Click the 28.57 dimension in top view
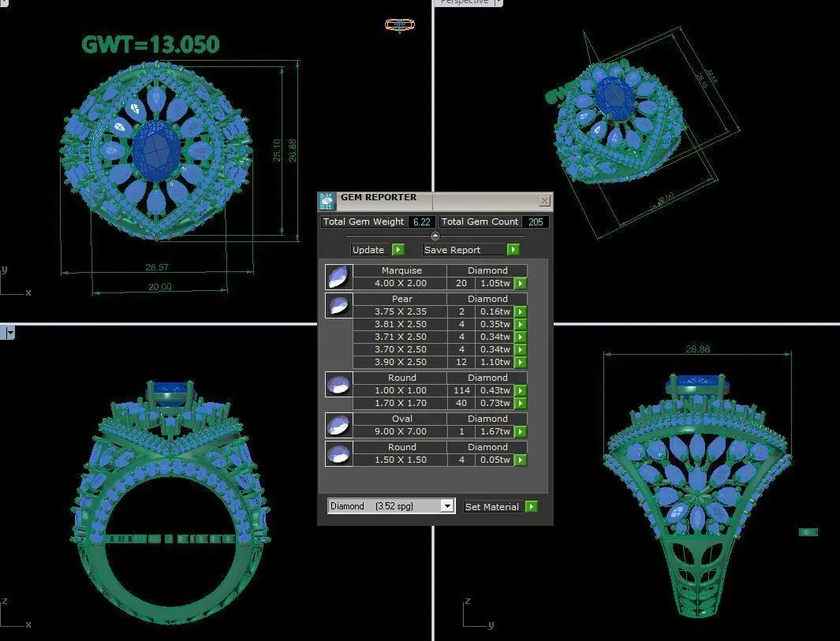The width and height of the screenshot is (840, 641). (157, 267)
